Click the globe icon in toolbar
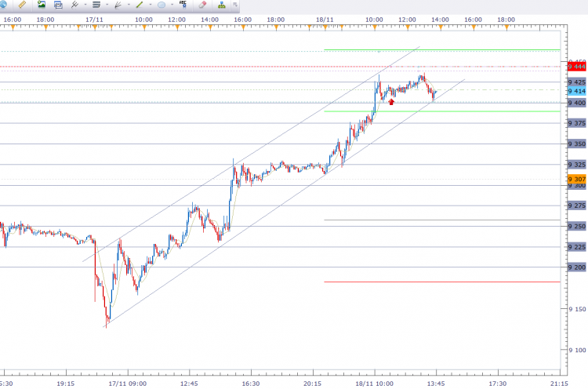This screenshot has height=389, width=588. click(x=3, y=5)
